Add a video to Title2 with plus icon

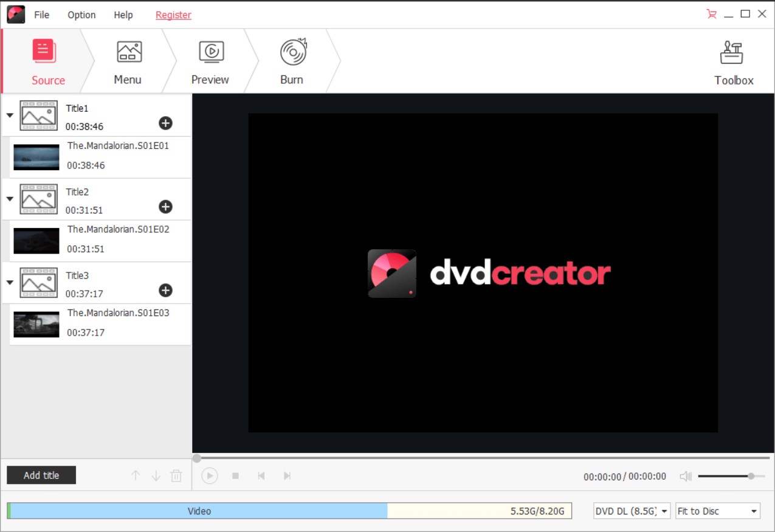(x=165, y=207)
